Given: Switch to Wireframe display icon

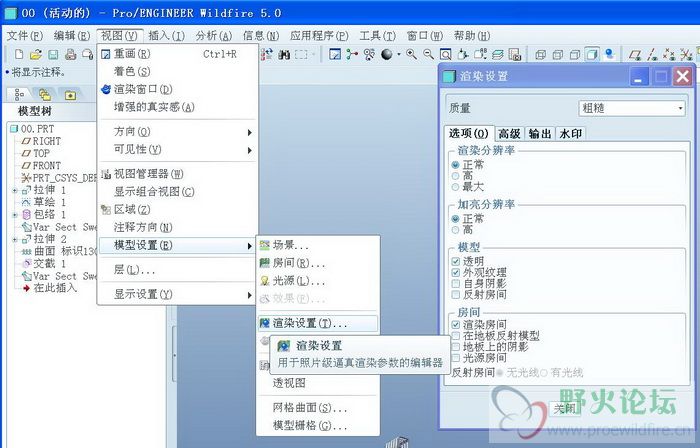Looking at the screenshot, I should pyautogui.click(x=541, y=54).
